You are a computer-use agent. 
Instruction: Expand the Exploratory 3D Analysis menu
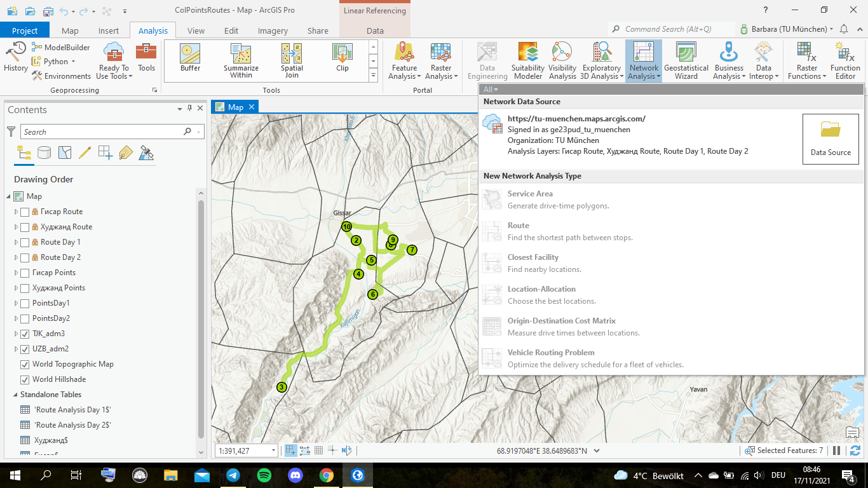coord(601,61)
